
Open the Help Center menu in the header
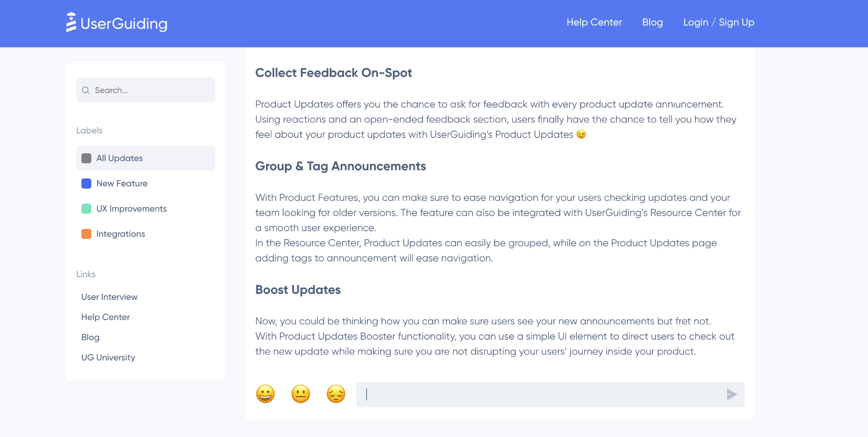[x=594, y=22]
